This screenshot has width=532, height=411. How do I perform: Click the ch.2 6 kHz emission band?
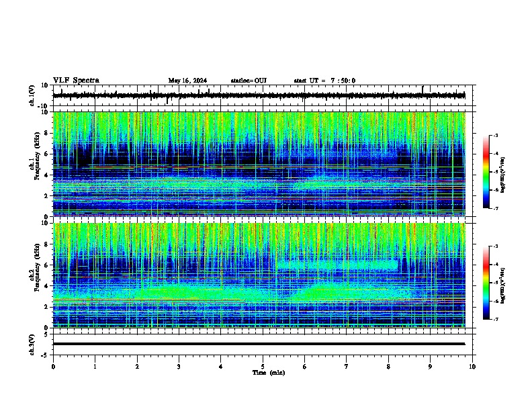tap(338, 265)
